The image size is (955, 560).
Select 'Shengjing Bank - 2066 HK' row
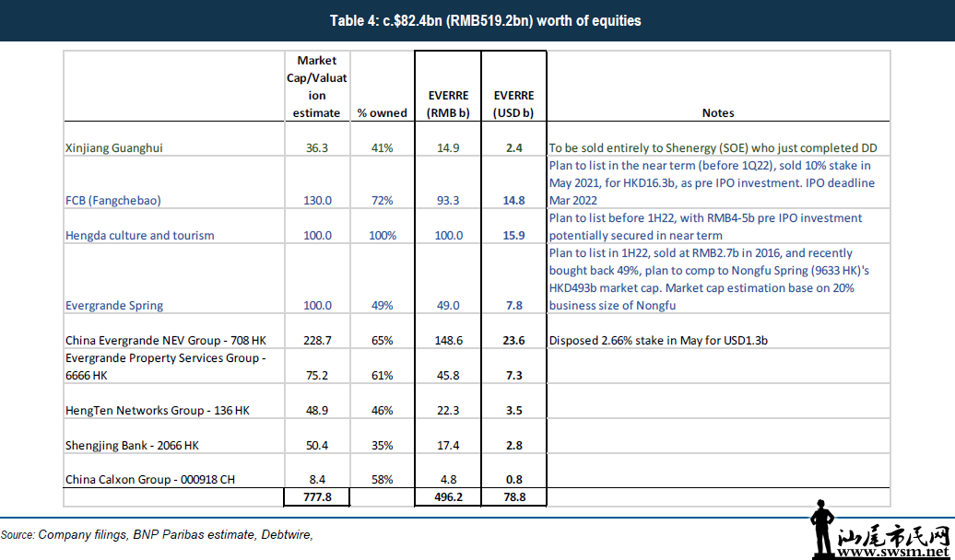[132, 446]
